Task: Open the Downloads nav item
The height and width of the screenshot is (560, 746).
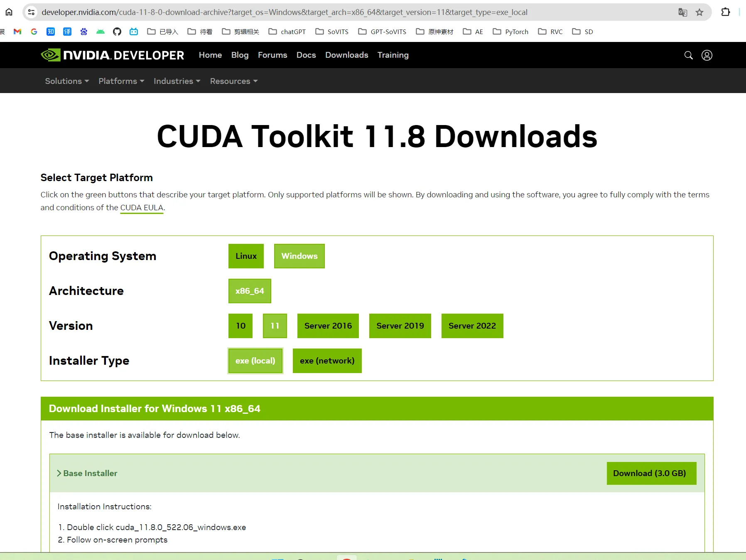Action: coord(347,55)
